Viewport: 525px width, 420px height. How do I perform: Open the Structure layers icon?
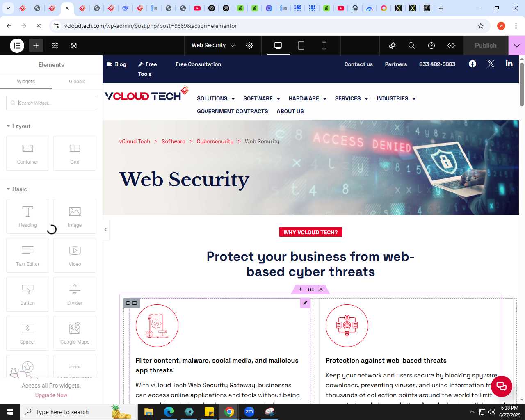[74, 46]
